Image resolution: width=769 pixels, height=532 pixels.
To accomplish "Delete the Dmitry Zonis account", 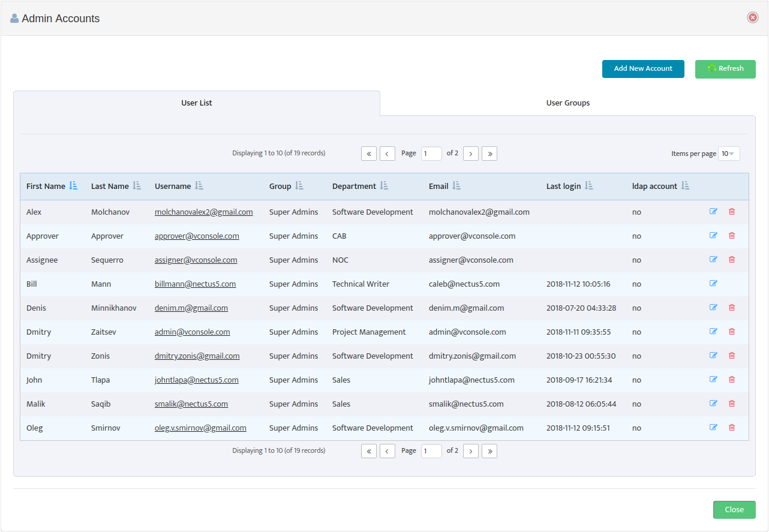I will click(731, 356).
